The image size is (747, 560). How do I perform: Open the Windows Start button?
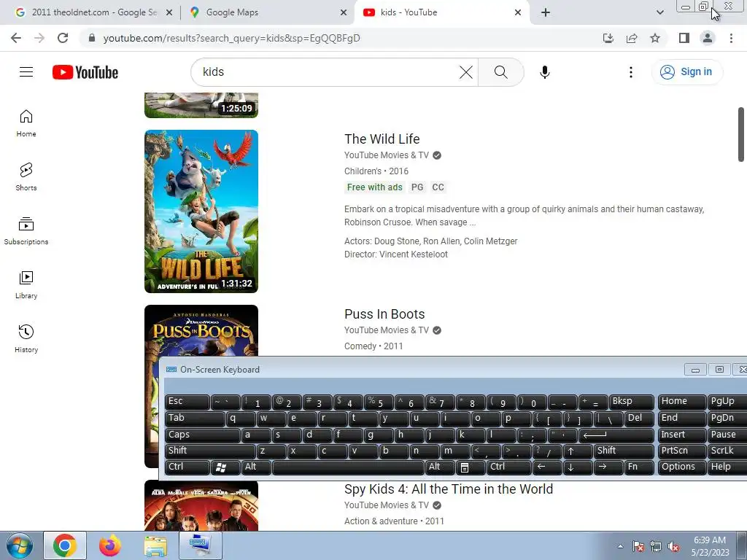(20, 545)
